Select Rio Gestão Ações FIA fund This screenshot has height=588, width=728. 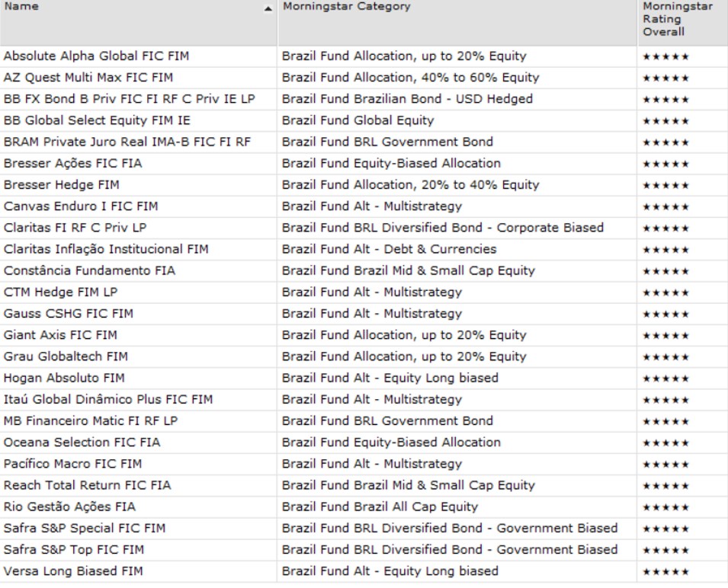coord(69,507)
